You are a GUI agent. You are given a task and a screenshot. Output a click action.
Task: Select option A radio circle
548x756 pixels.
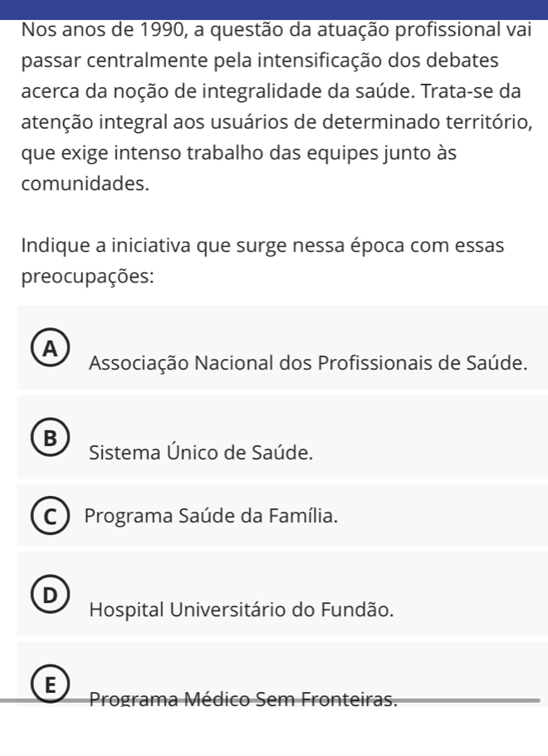[51, 350]
